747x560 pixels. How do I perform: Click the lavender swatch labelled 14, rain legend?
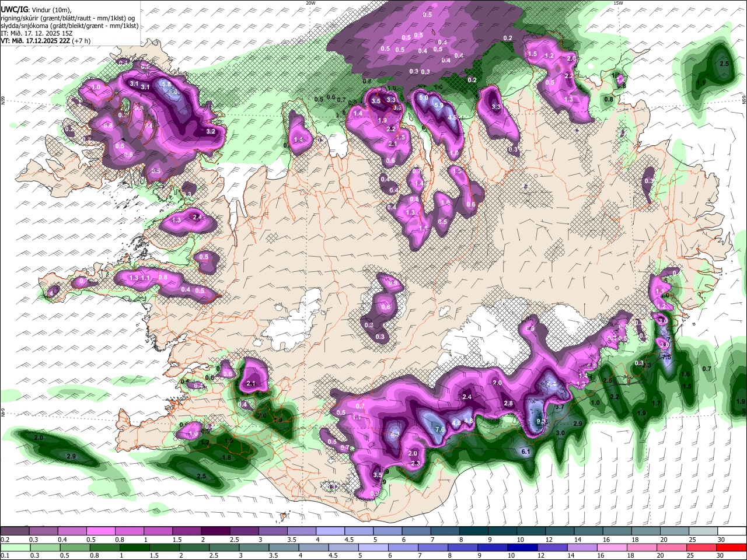pos(583,547)
